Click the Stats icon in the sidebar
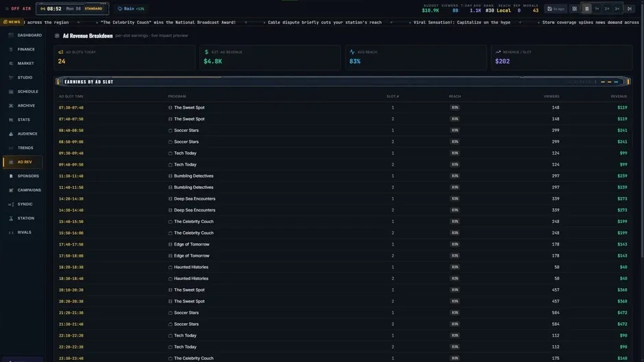Screen dimensions: 644x362 (x=11, y=120)
